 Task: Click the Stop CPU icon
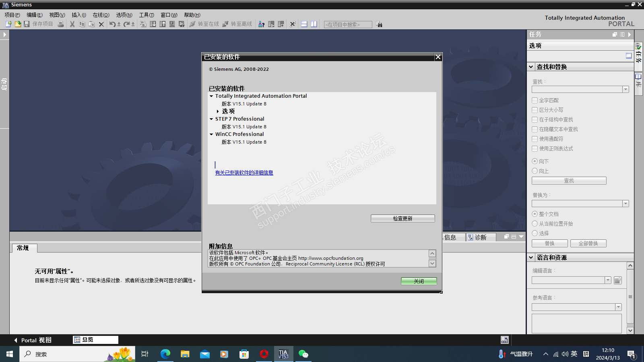[281, 24]
